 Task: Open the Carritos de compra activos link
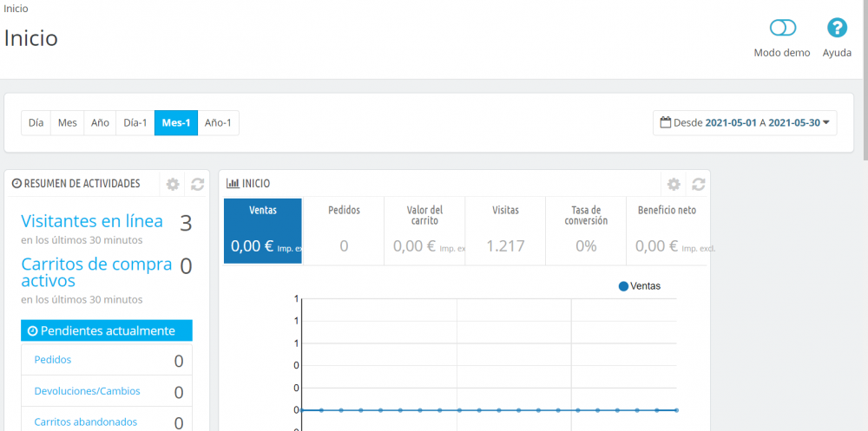point(96,272)
